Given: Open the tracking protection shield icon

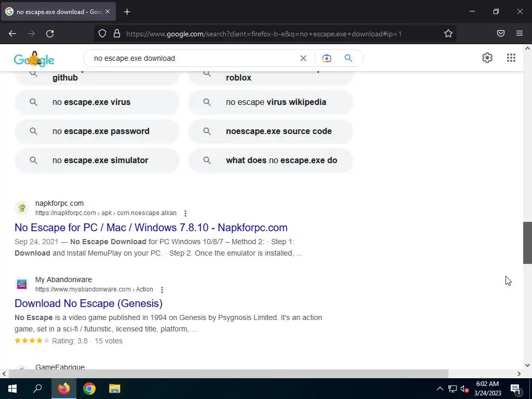Looking at the screenshot, I should (102, 33).
